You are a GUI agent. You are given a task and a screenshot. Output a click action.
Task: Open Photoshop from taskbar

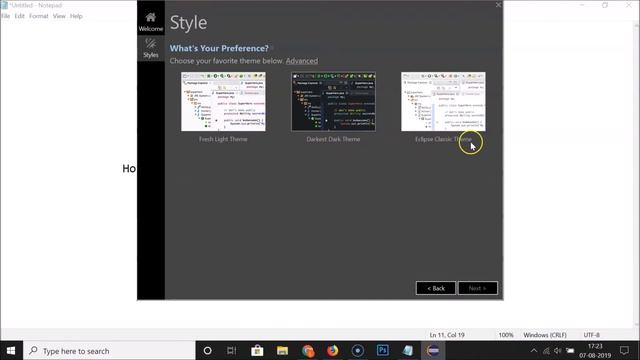tap(383, 351)
